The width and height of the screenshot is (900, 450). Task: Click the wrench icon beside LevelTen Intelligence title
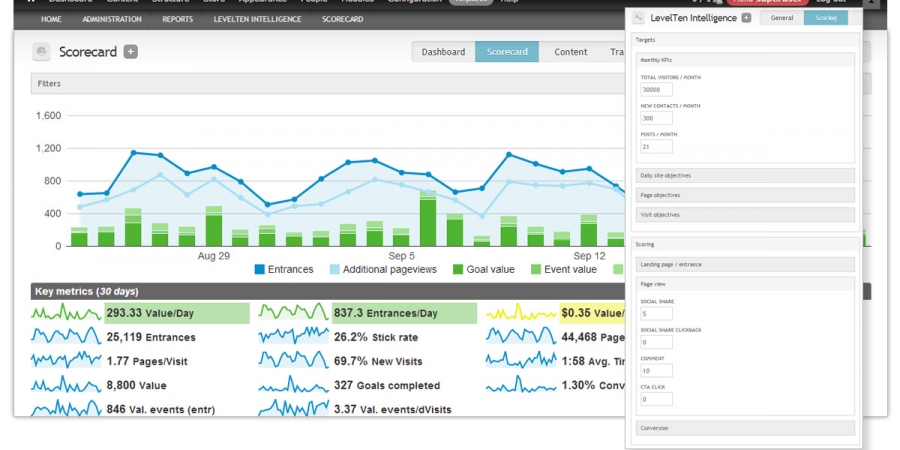point(638,18)
